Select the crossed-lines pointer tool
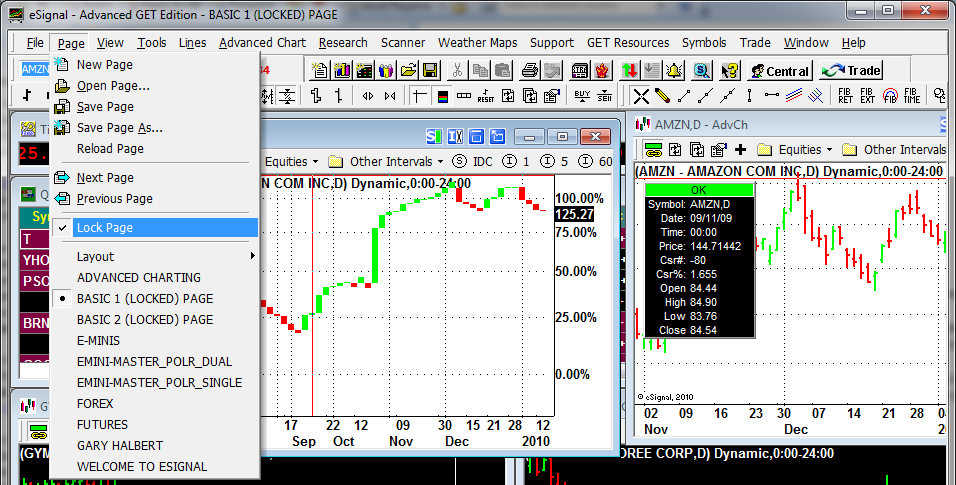Screen dimensions: 956x485 point(641,96)
